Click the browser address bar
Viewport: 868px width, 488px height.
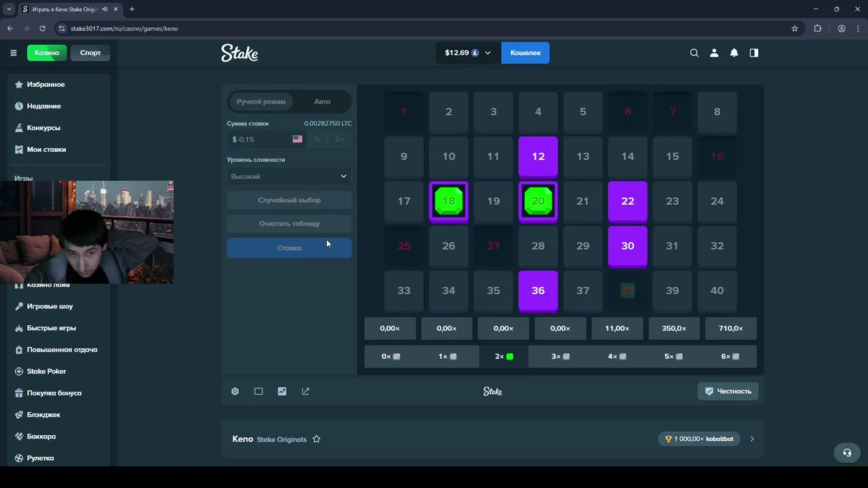(x=420, y=28)
